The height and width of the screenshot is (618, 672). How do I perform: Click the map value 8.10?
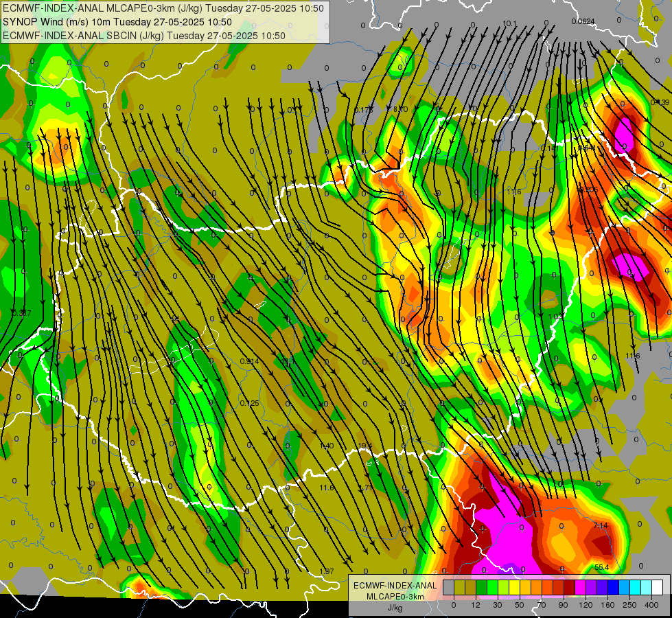click(401, 109)
